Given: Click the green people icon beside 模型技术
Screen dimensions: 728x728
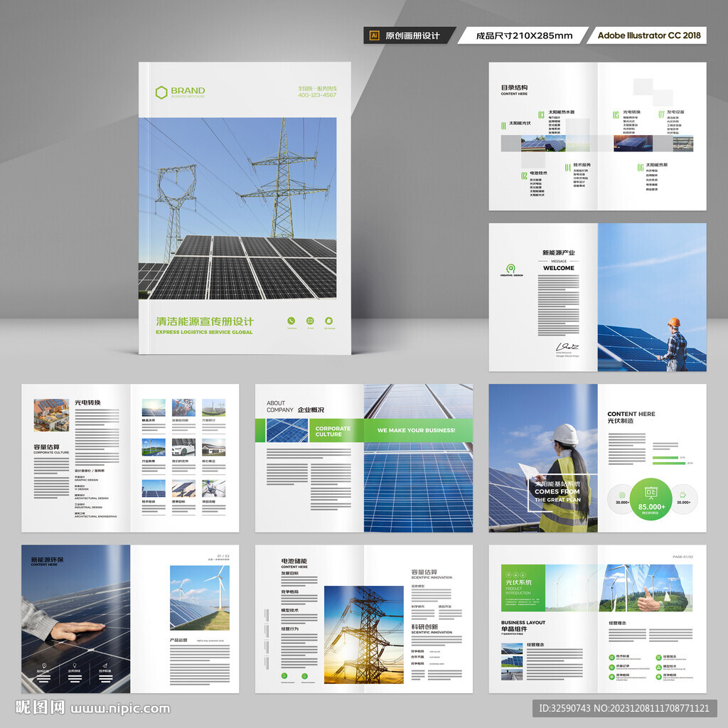Looking at the screenshot, I should [x=658, y=667].
